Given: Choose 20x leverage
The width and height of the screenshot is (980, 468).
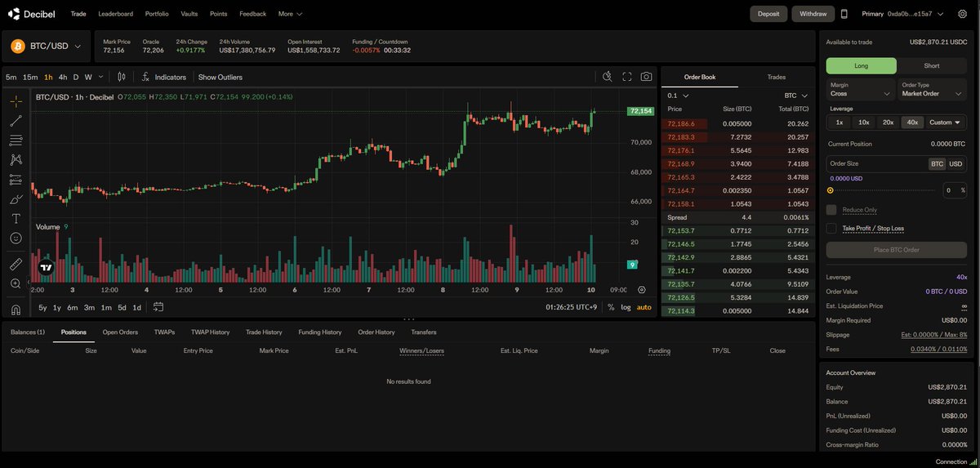Looking at the screenshot, I should click(x=888, y=123).
